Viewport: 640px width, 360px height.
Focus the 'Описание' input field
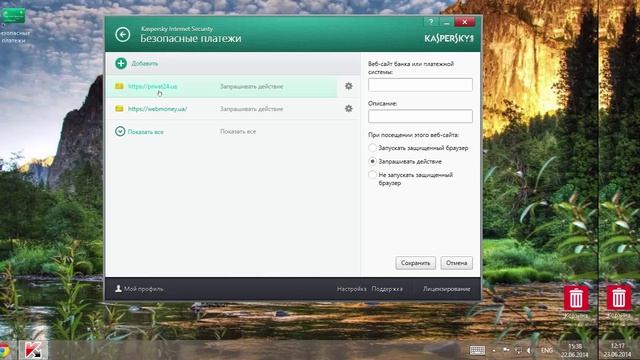tap(420, 116)
